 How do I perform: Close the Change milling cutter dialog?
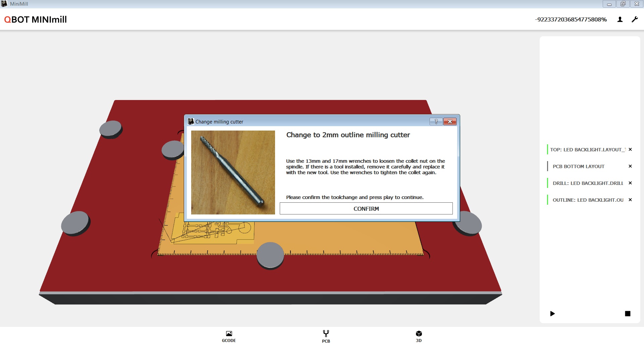[x=450, y=121]
